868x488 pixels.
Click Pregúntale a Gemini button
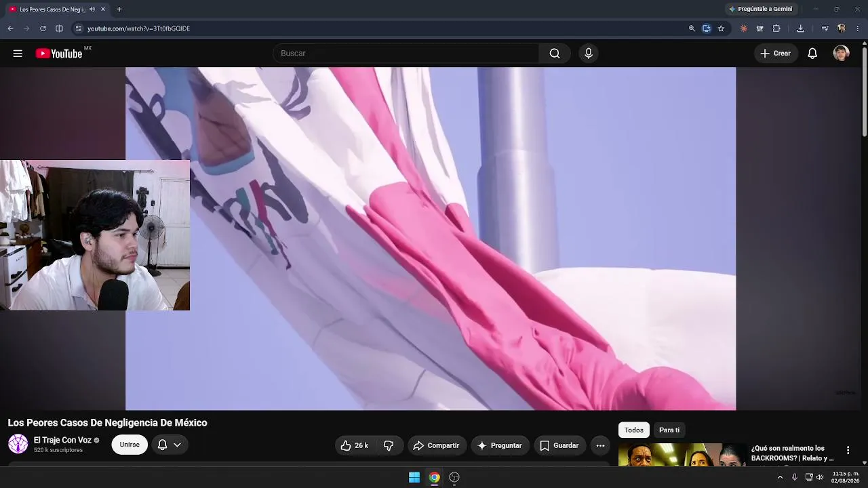coord(760,9)
